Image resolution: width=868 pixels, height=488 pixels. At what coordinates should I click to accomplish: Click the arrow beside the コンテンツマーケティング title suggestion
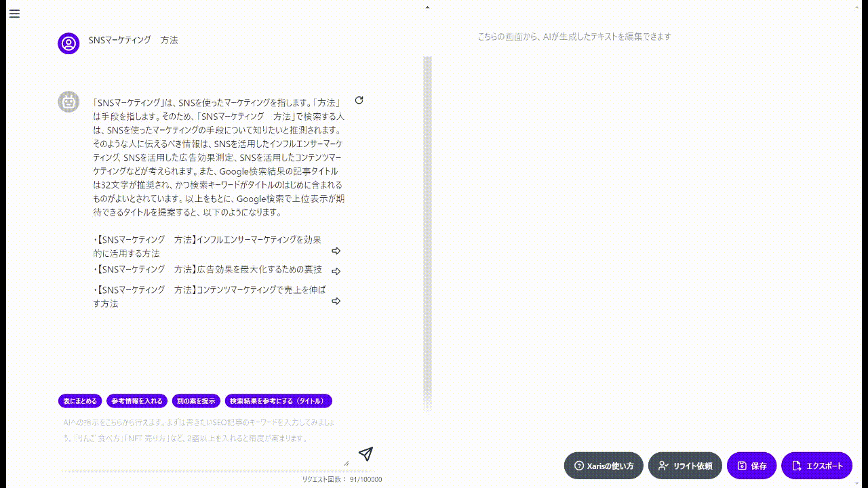tap(336, 301)
